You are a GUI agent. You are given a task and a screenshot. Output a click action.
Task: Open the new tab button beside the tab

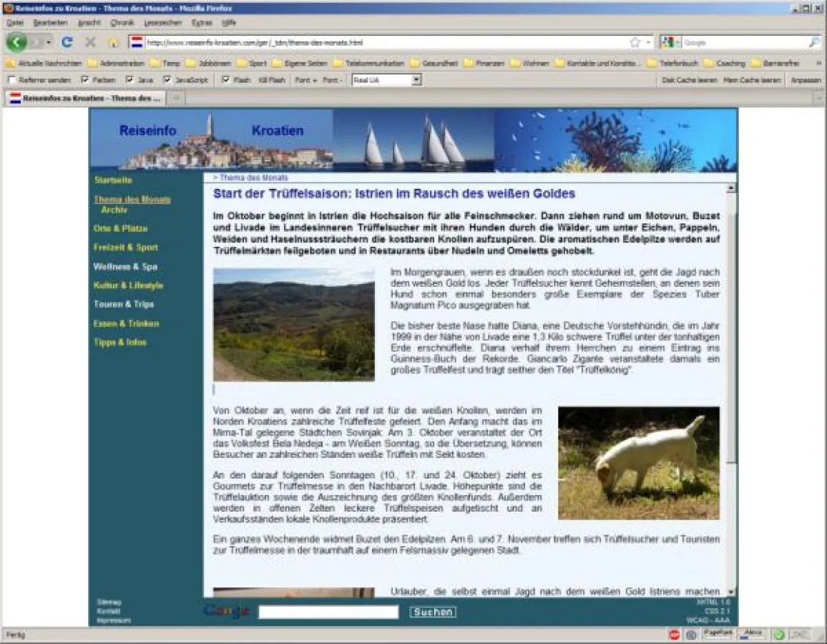point(175,98)
